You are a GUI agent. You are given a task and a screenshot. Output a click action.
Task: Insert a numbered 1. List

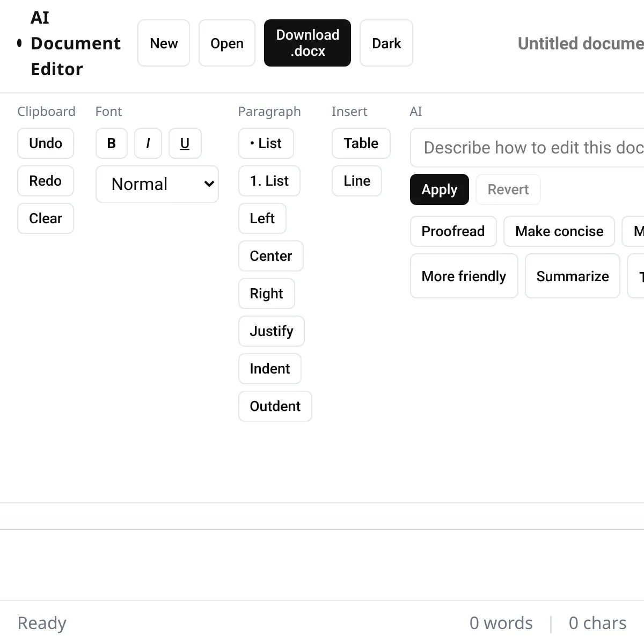pos(269,181)
